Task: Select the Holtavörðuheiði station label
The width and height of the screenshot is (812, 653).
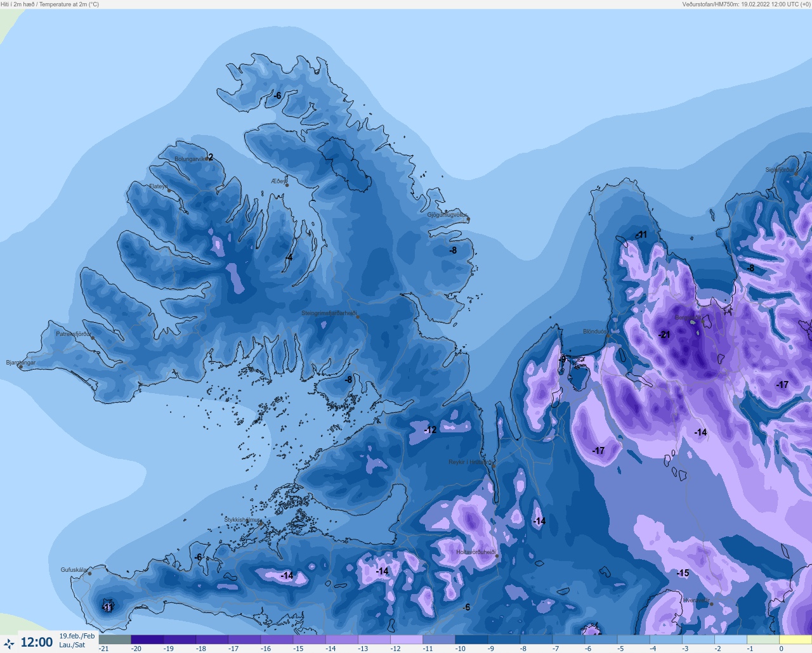Action: click(476, 552)
